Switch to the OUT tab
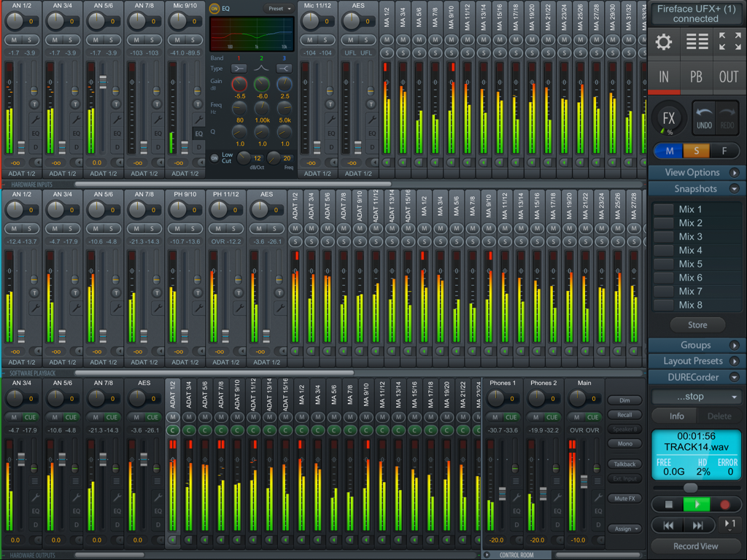Viewport: 747px width, 560px height. click(x=728, y=77)
